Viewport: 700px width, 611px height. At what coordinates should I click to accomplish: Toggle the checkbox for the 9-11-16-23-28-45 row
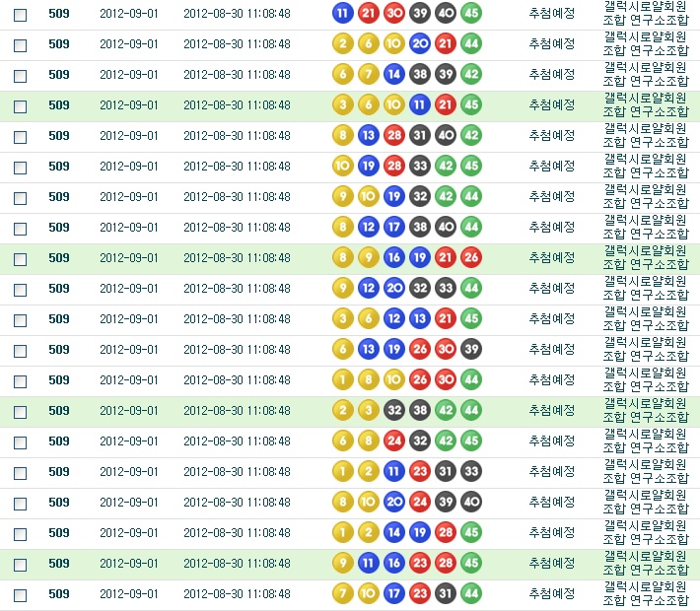20,564
